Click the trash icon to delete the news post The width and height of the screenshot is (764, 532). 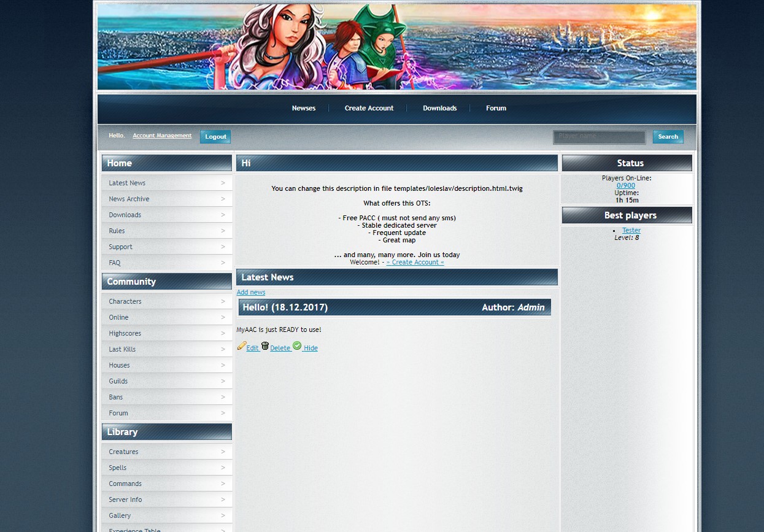point(264,345)
